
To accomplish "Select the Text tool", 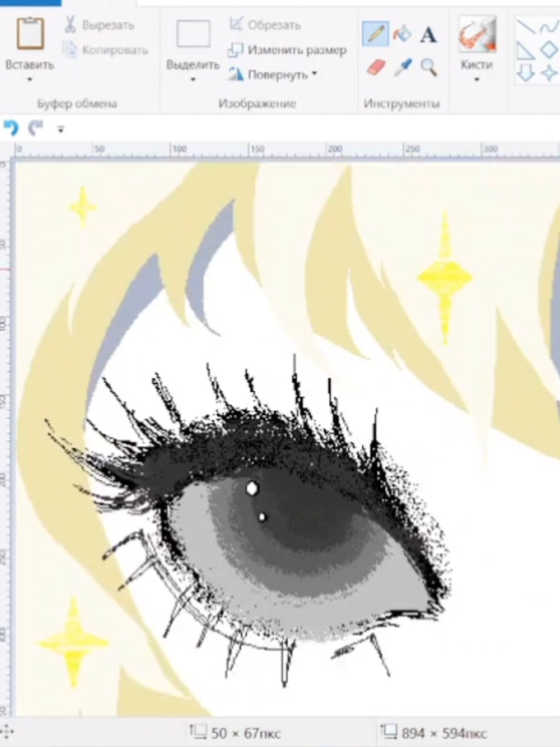I will (429, 35).
